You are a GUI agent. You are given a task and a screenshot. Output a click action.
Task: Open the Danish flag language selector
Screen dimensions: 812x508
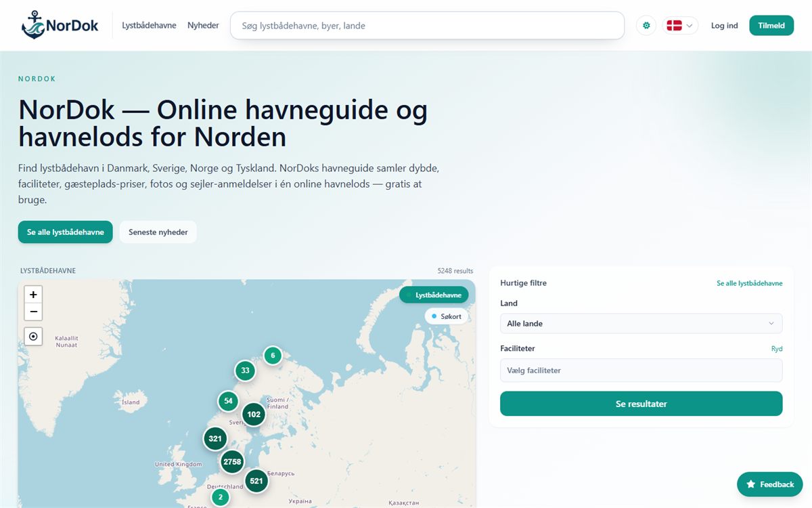coord(680,26)
